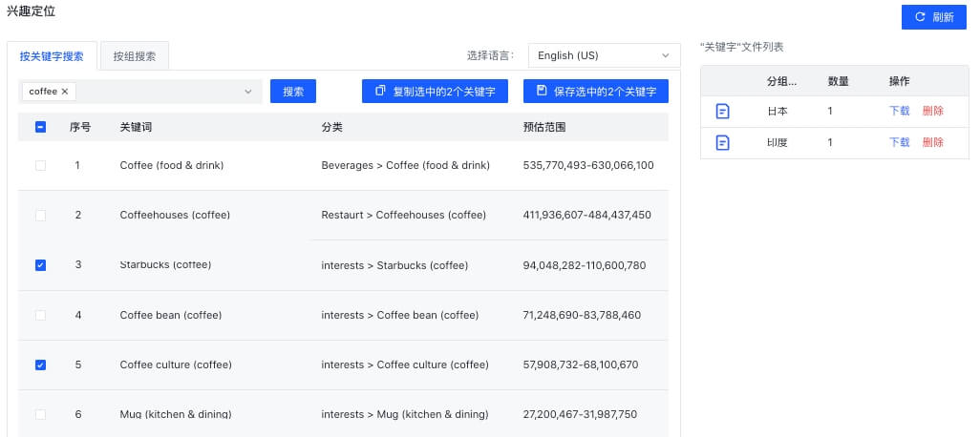Open the English (US) language dropdown
This screenshot has height=437, width=980.
coord(604,55)
